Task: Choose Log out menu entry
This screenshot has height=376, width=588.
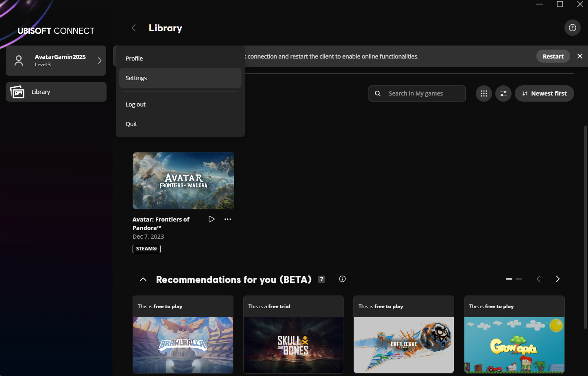Action: point(180,104)
